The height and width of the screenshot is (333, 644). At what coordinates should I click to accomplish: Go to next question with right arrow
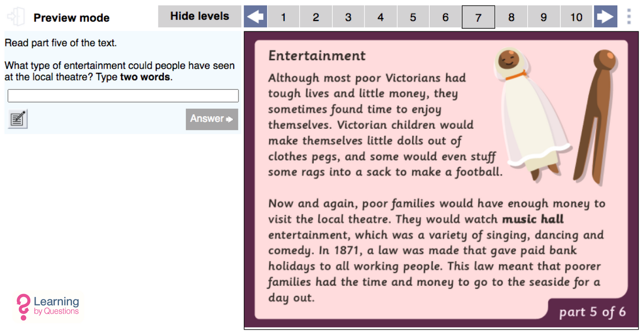[605, 17]
